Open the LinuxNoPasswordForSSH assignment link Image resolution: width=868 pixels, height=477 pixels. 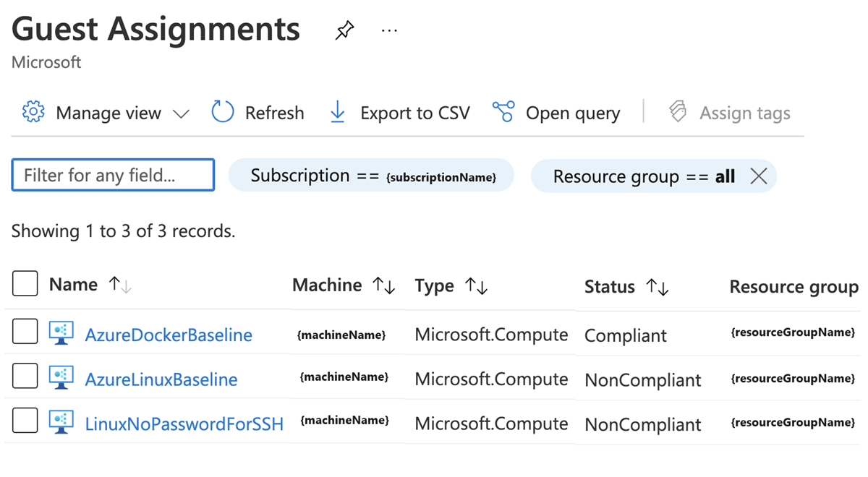click(184, 424)
